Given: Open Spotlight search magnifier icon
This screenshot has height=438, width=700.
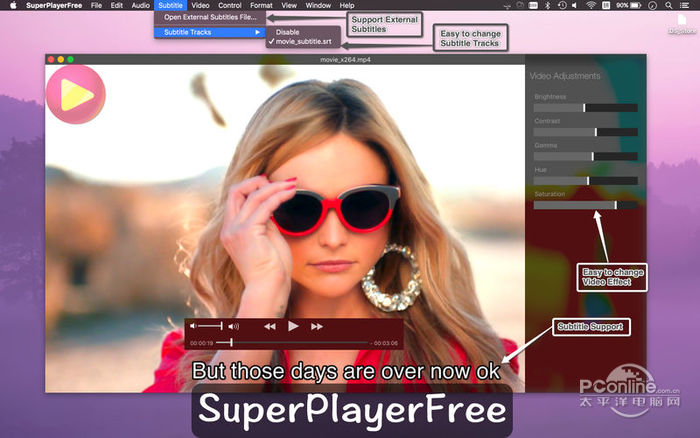Looking at the screenshot, I should tap(668, 5).
